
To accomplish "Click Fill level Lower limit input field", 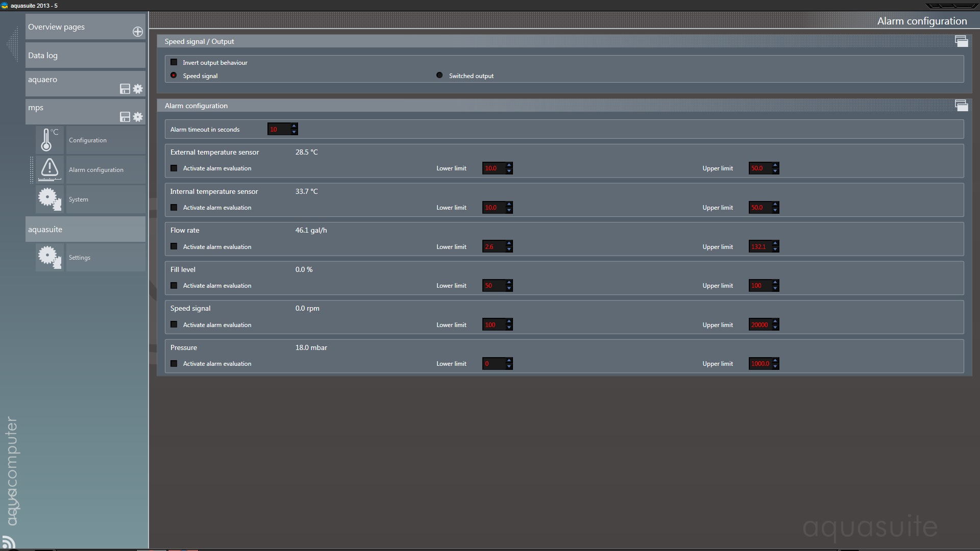I will tap(493, 286).
